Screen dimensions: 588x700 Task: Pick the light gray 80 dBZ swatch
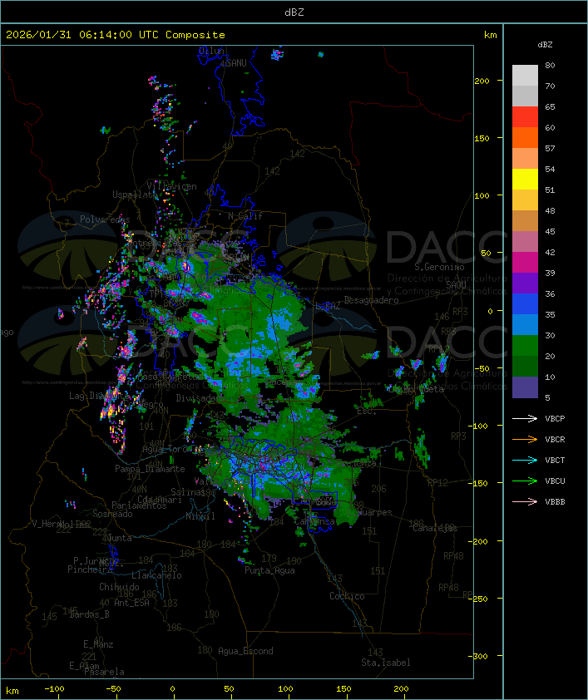coord(525,76)
